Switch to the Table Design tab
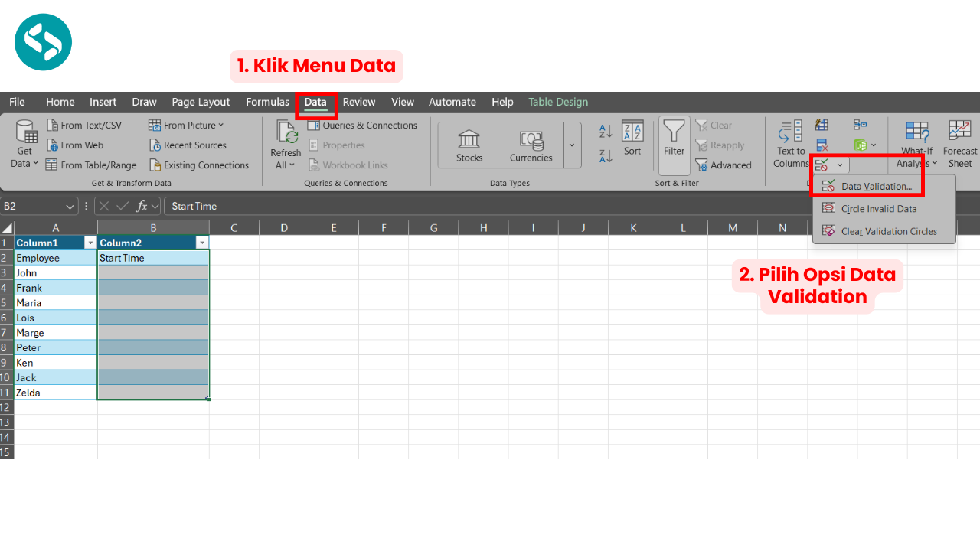 [557, 102]
